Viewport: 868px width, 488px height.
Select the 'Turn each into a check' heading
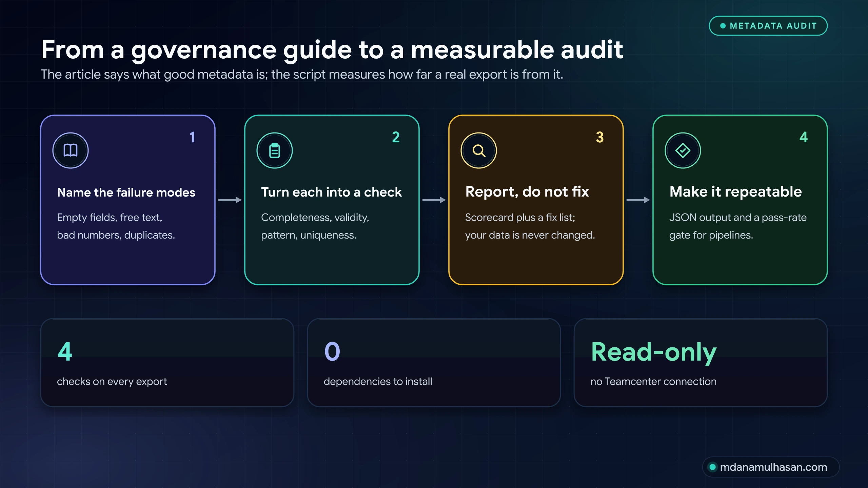[x=331, y=192]
